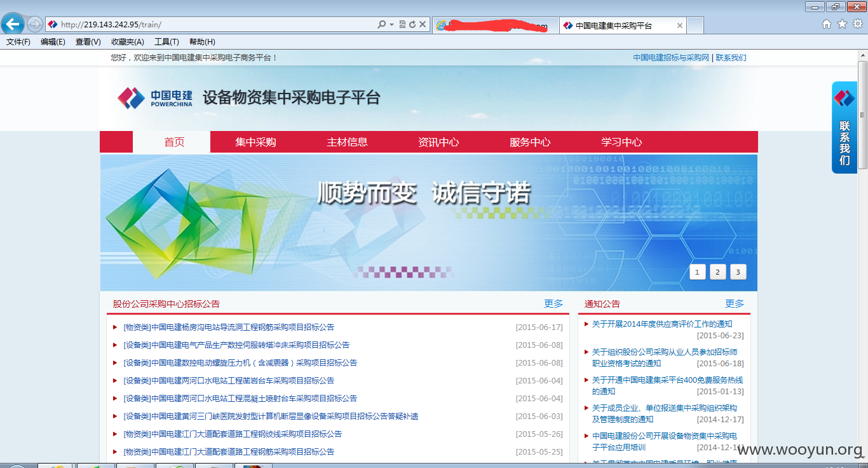Screen dimensions: 868x468
Task: Open the 服务中心 navigation item
Action: [x=530, y=142]
